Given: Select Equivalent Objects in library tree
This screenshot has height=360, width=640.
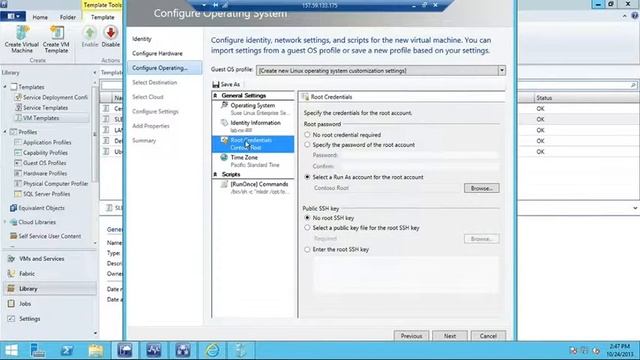Looking at the screenshot, I should pyautogui.click(x=41, y=208).
